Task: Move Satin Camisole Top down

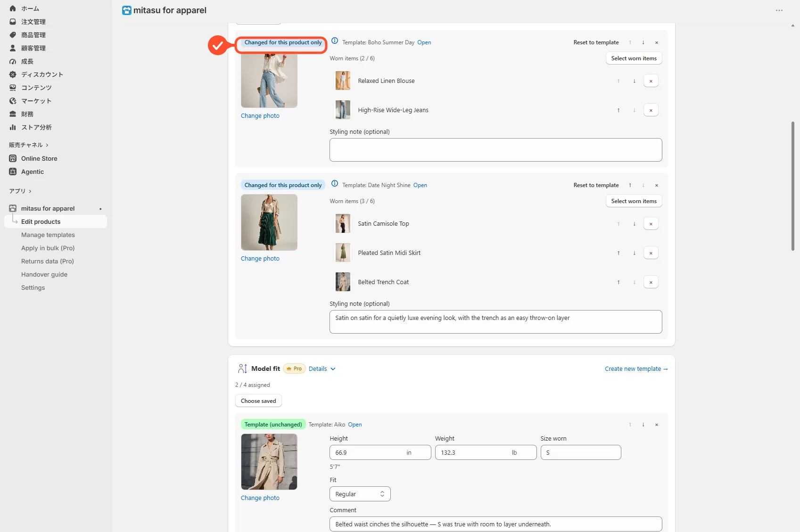Action: coord(635,224)
